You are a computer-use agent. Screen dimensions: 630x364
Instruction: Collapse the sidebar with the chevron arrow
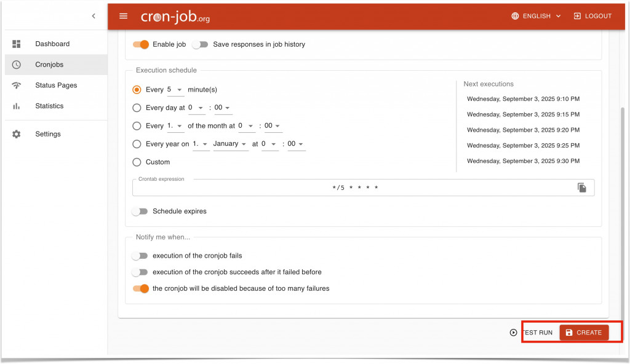point(94,16)
